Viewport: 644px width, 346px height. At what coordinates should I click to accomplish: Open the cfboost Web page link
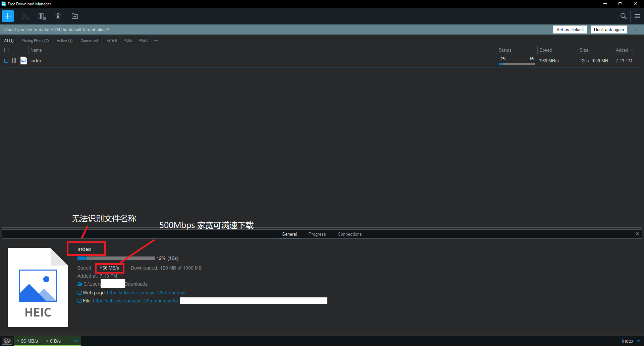coord(146,293)
